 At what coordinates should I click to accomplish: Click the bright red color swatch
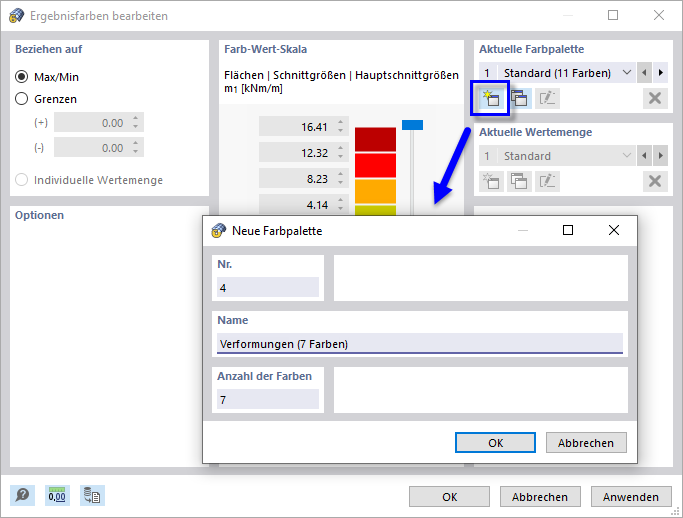click(375, 166)
